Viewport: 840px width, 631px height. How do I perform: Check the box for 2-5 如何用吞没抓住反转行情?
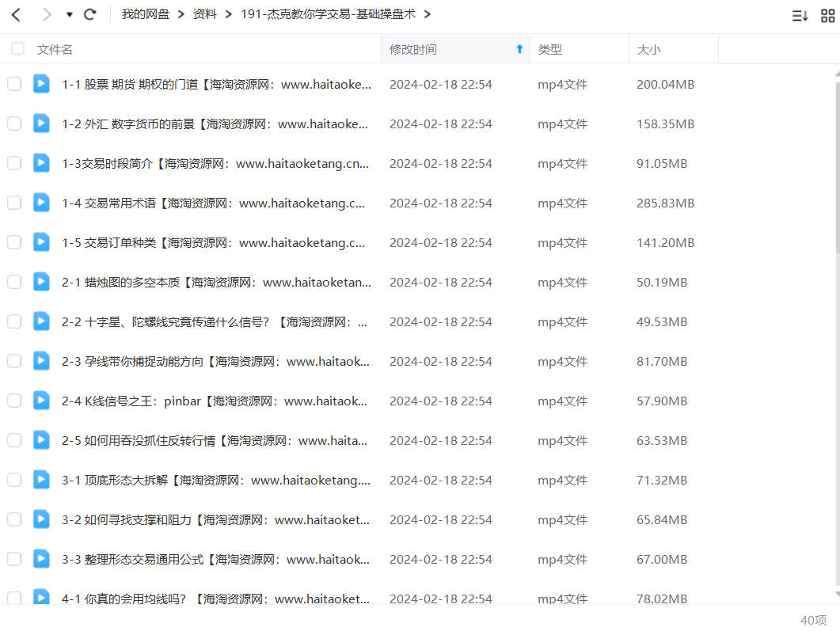[14, 441]
